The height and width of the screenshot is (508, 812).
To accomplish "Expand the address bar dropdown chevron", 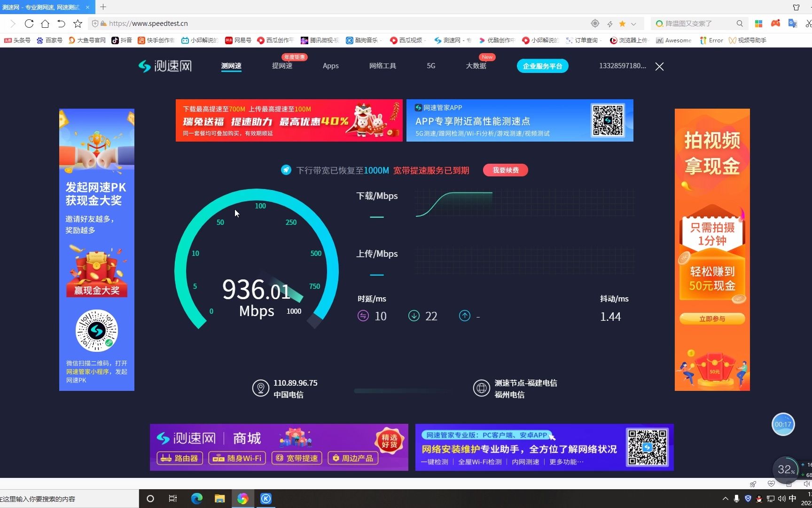I will pos(633,24).
